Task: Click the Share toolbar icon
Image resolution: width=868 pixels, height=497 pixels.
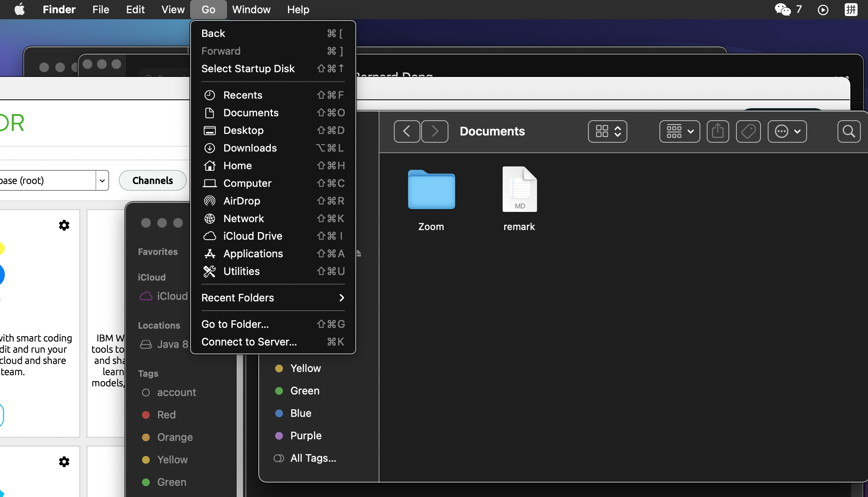Action: [x=718, y=131]
